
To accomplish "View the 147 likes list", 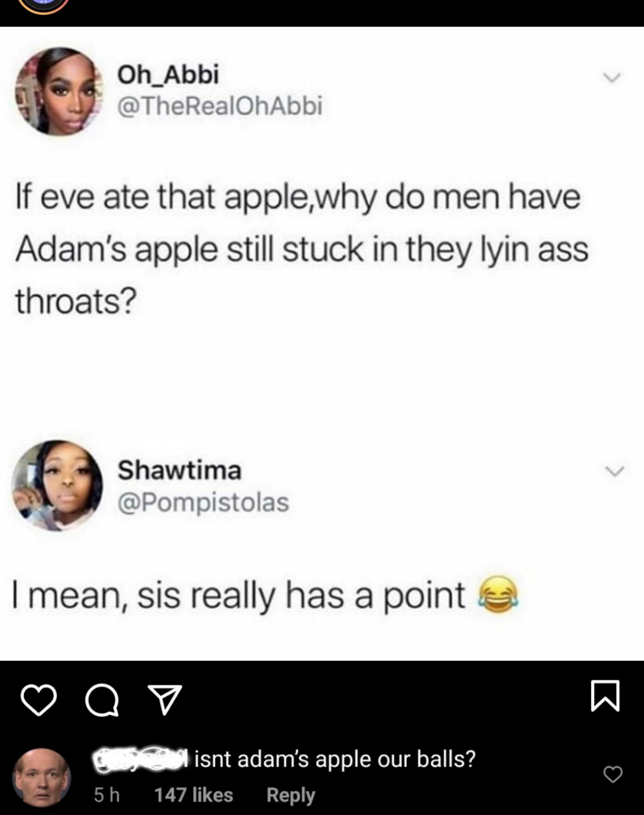I will (194, 795).
